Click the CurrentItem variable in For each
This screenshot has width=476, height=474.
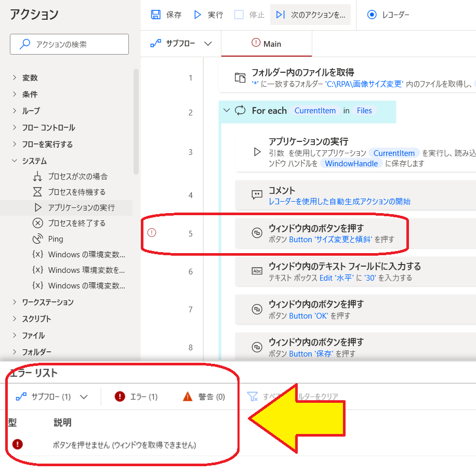pos(315,110)
